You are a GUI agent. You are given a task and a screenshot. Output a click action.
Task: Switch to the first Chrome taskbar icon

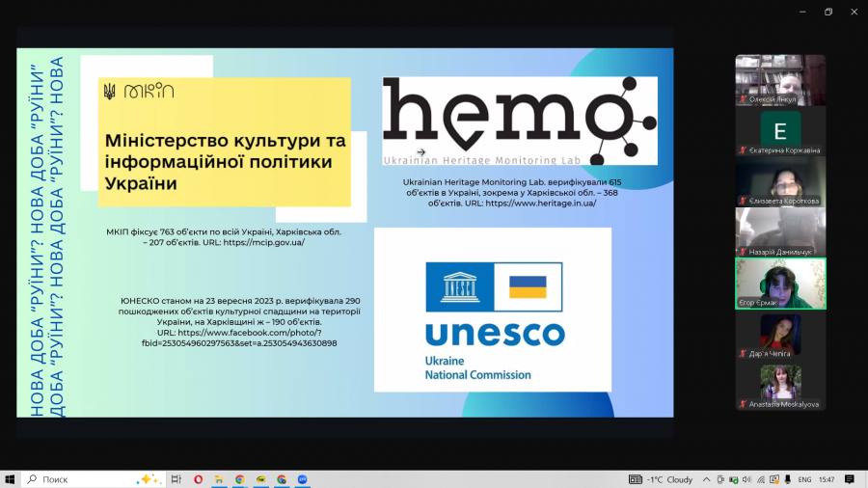coord(240,479)
